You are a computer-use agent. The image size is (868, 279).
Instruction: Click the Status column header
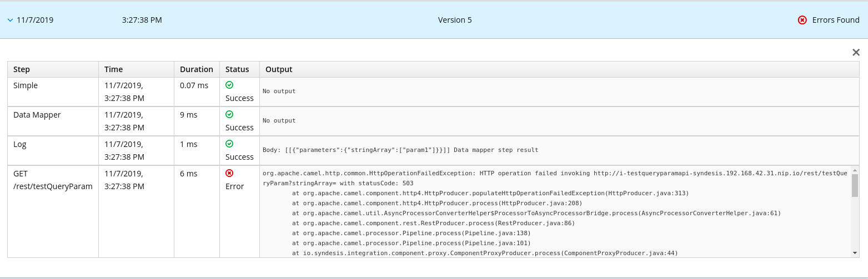click(237, 69)
